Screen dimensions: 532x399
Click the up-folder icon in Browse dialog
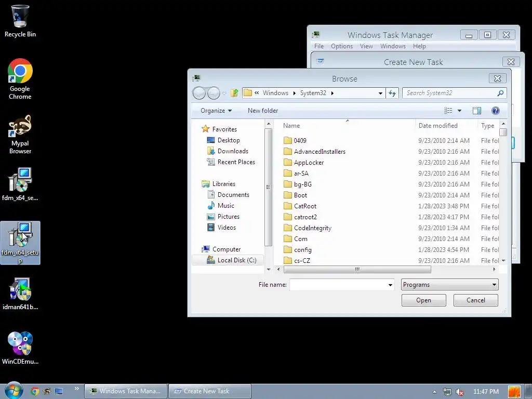coord(234,93)
